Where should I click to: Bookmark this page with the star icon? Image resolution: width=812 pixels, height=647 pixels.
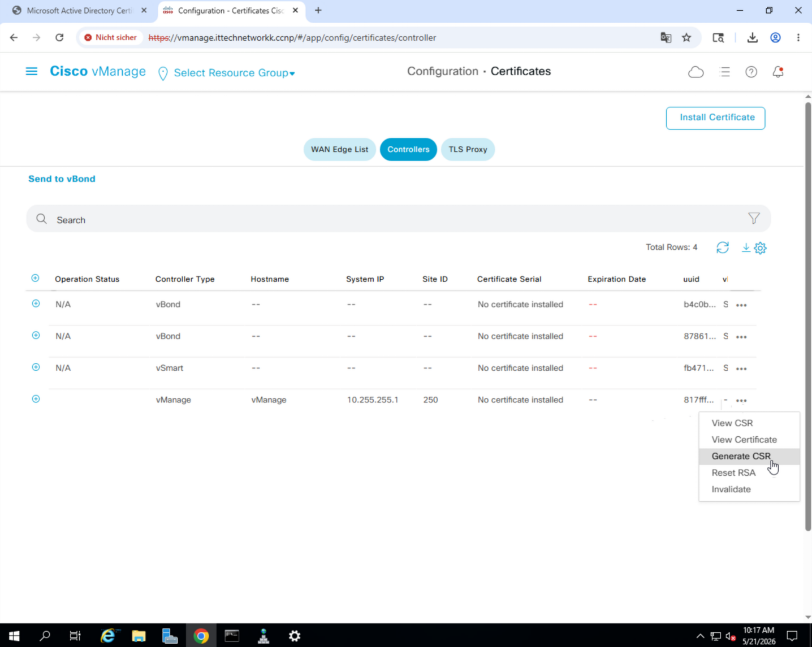coord(686,37)
